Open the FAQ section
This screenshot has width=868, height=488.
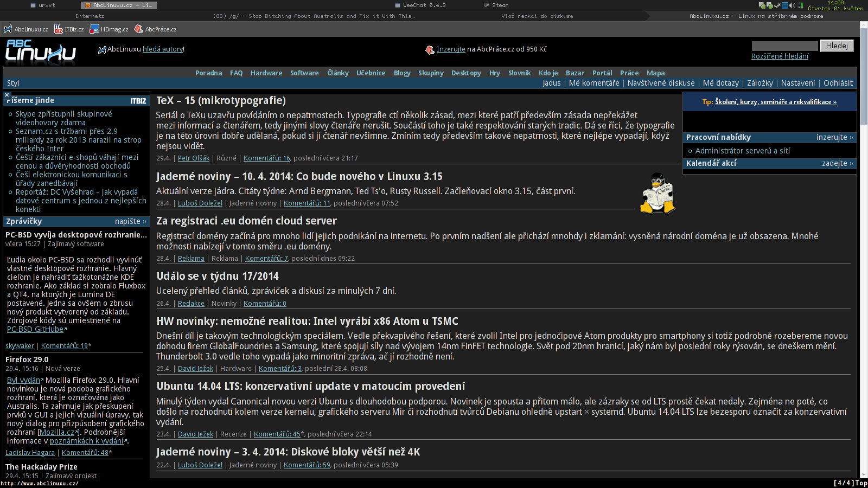(x=237, y=73)
